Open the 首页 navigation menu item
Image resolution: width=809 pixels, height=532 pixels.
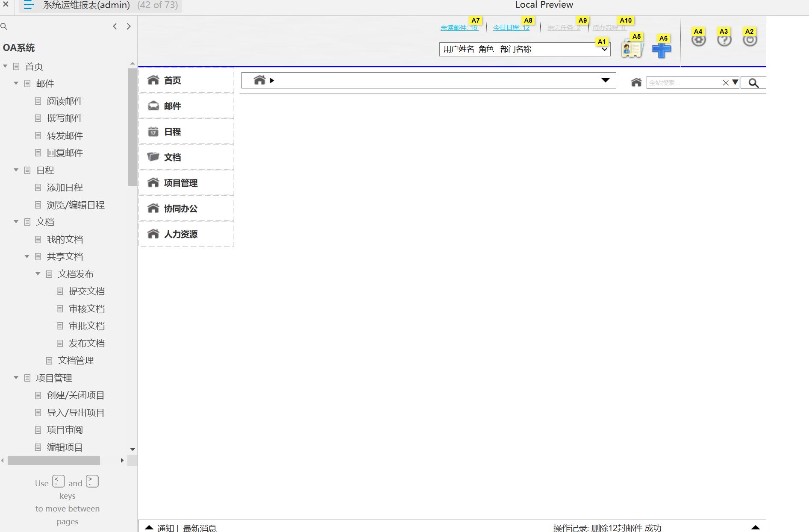(186, 80)
